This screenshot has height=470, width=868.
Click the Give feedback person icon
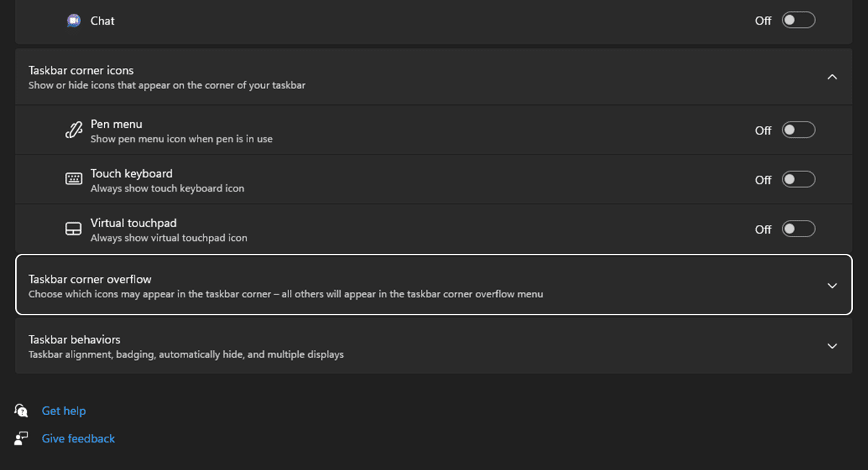[x=20, y=437]
